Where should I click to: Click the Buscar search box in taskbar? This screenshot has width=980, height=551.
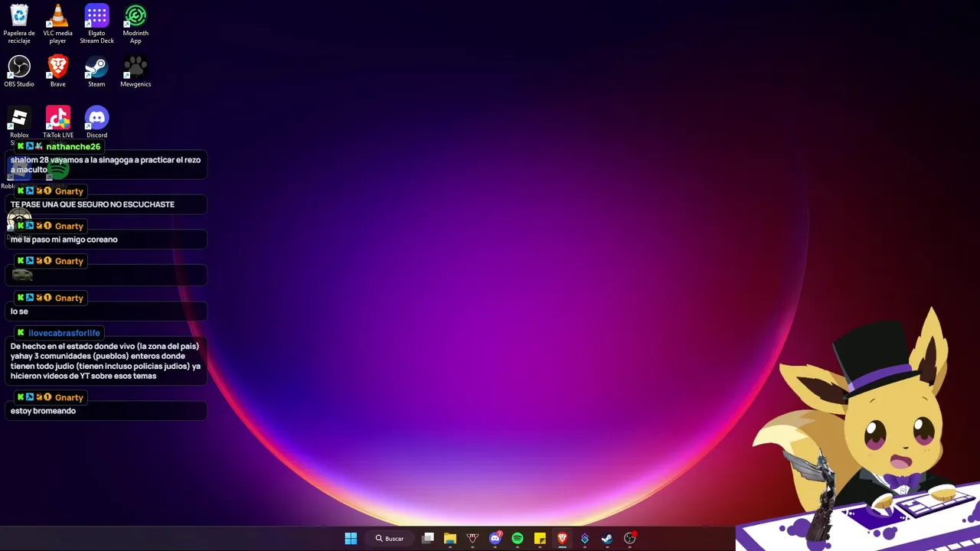[389, 538]
